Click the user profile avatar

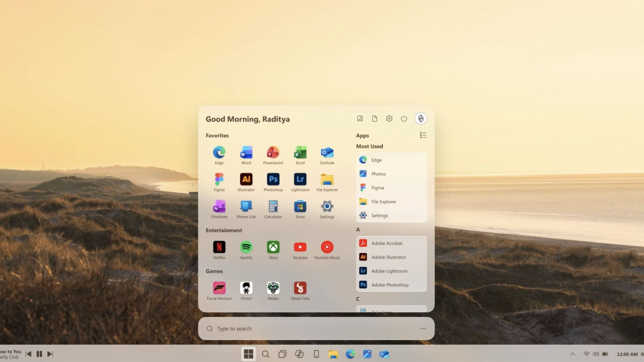(x=421, y=118)
